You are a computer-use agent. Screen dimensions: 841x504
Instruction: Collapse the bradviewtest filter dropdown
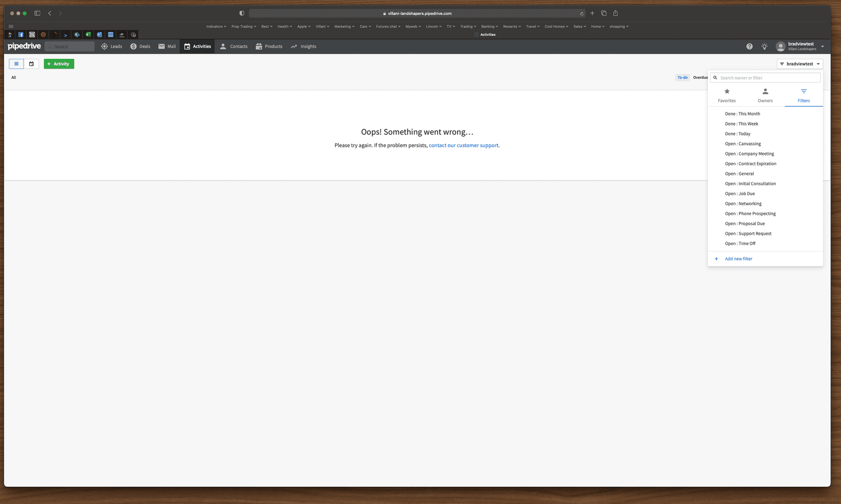[800, 64]
